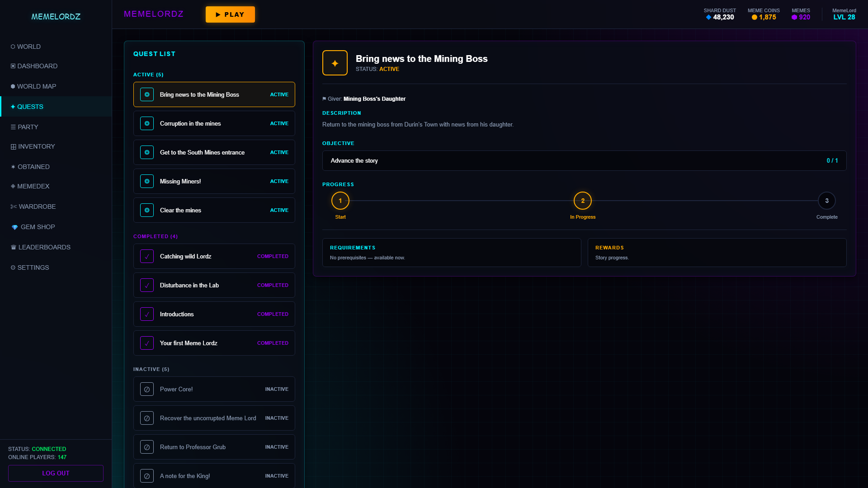Click the Shard Dust diamond icon

point(708,17)
